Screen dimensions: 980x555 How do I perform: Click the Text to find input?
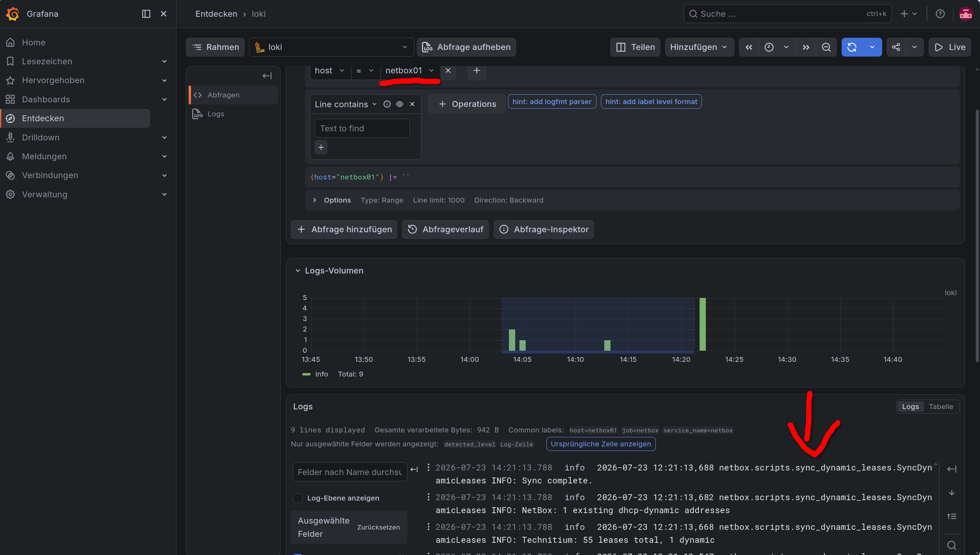[362, 129]
